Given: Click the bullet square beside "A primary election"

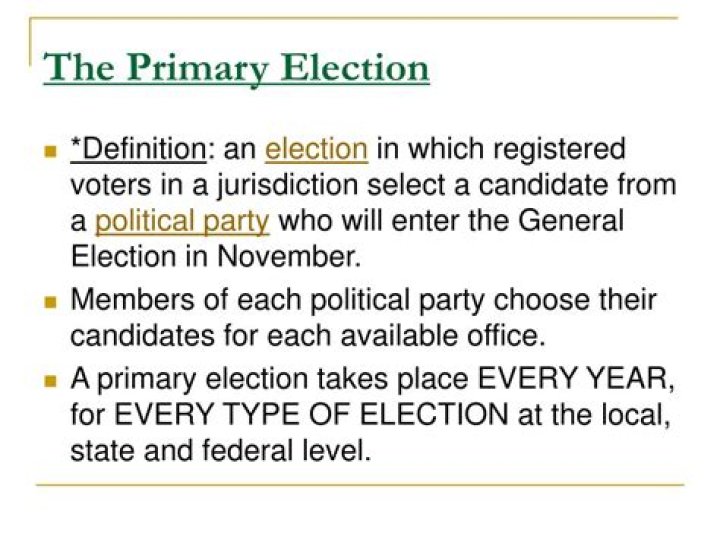Looking at the screenshot, I should [51, 381].
